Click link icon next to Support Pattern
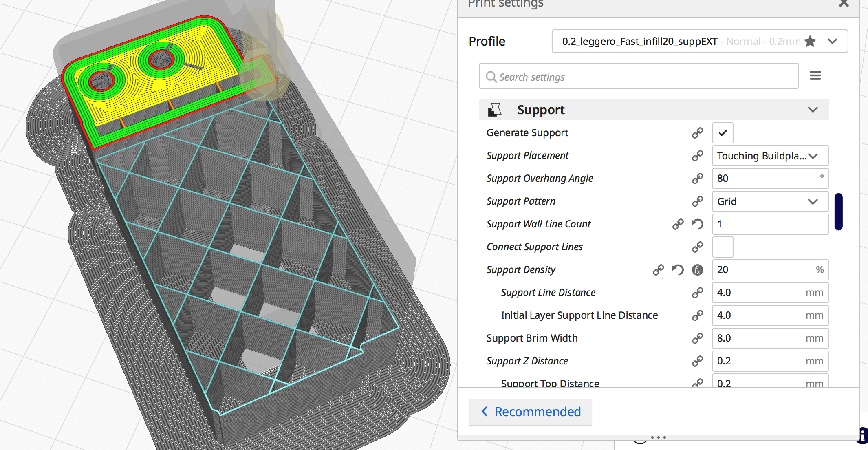The width and height of the screenshot is (868, 450). (697, 201)
